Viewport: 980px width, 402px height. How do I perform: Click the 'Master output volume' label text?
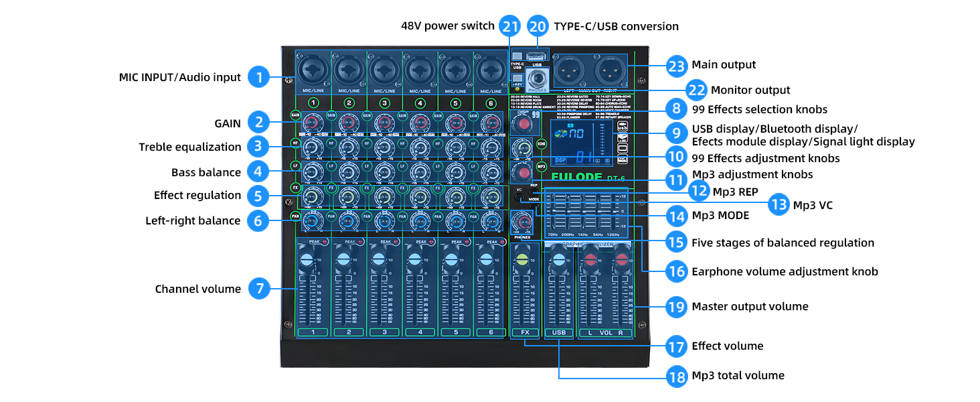(750, 306)
